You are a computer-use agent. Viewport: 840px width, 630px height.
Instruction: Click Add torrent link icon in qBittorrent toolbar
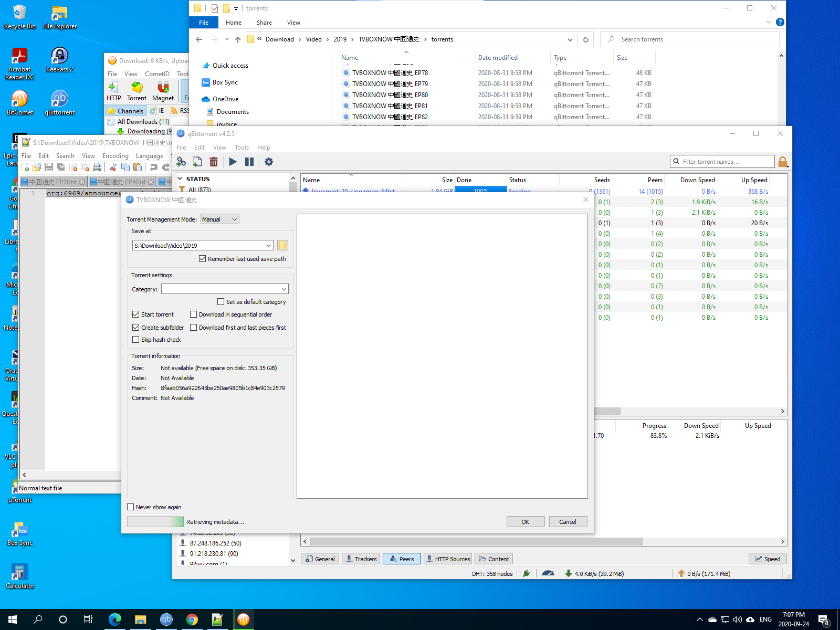coord(182,162)
